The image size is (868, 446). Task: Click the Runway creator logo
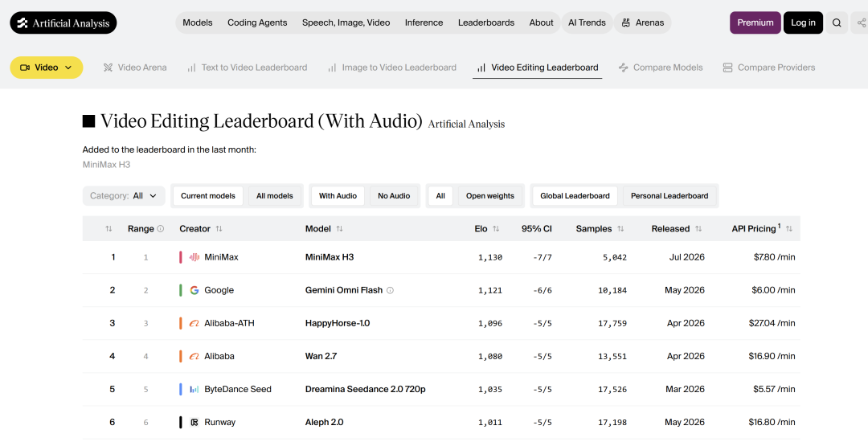click(x=194, y=422)
